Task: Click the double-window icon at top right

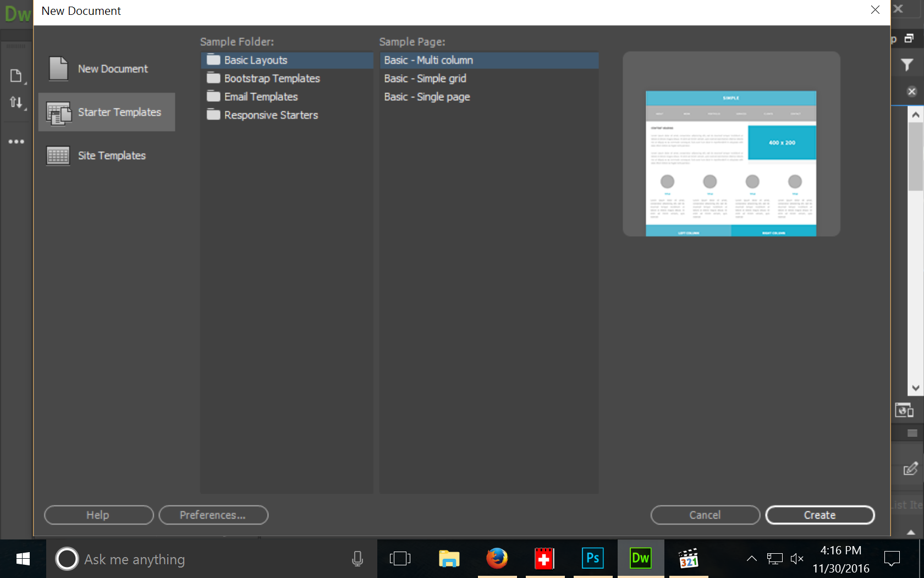Action: pos(910,39)
